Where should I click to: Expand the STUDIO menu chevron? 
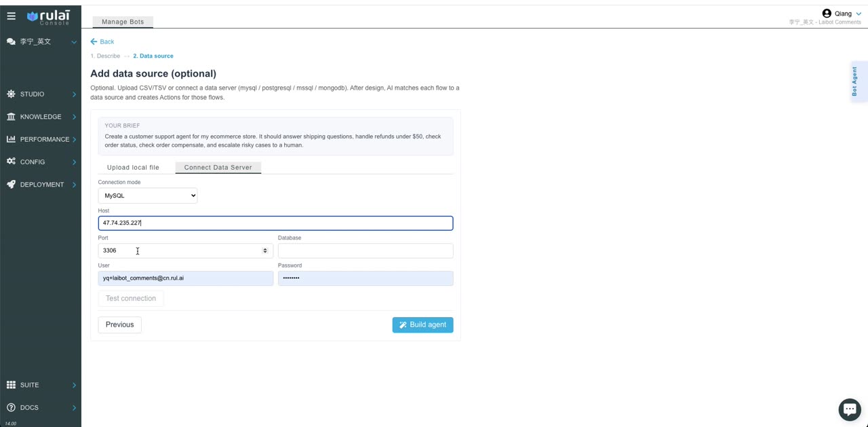[74, 94]
